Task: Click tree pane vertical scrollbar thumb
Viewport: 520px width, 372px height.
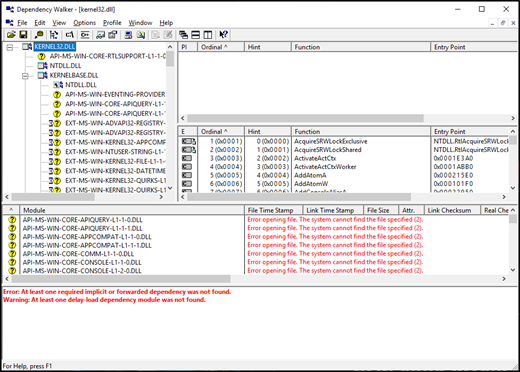Action: tap(170, 59)
